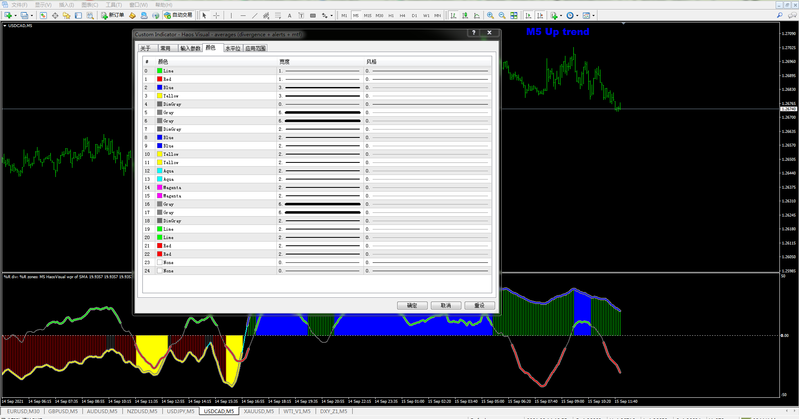Viewport: 799px width, 419px height.
Task: Click the 确定 button in dialog
Action: click(412, 304)
